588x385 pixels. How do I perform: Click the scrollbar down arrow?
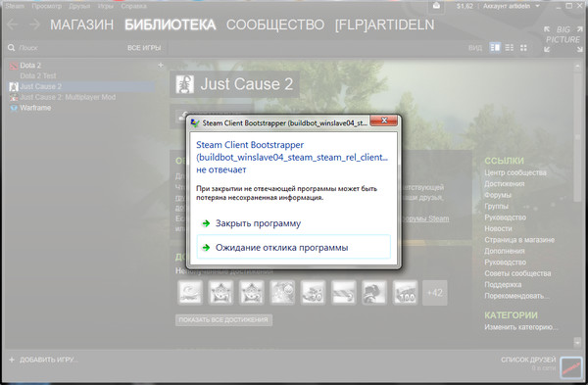click(x=577, y=342)
